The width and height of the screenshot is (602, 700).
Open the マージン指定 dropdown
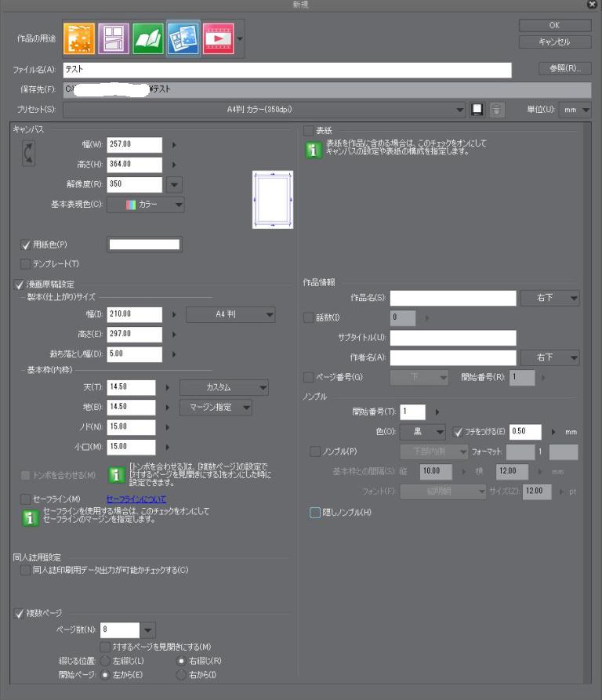coord(216,407)
